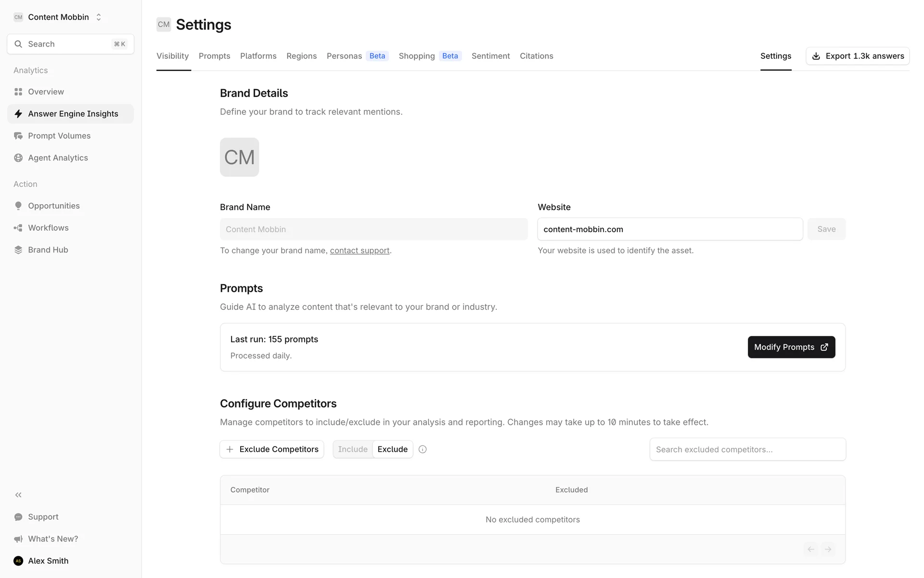Follow the contact support link
The width and height of the screenshot is (924, 578).
(x=359, y=250)
